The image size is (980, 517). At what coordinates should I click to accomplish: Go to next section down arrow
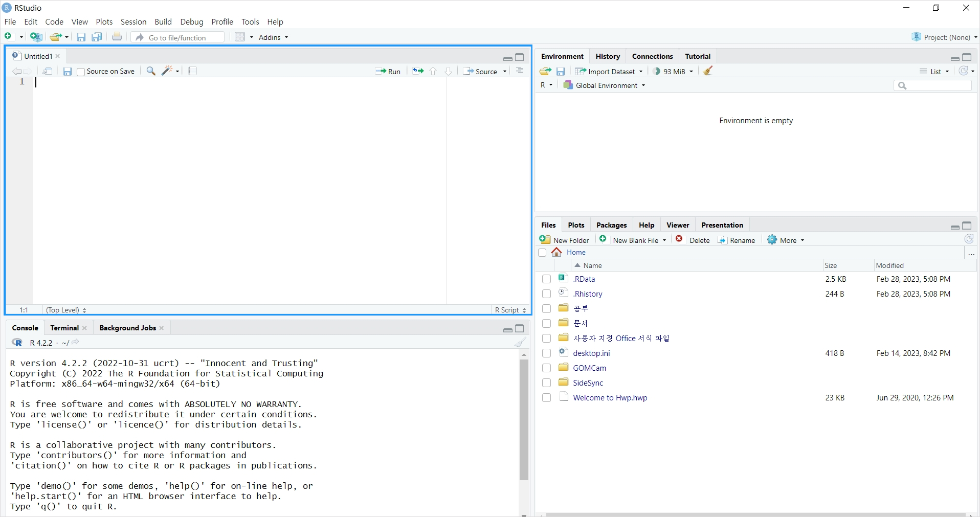click(448, 71)
